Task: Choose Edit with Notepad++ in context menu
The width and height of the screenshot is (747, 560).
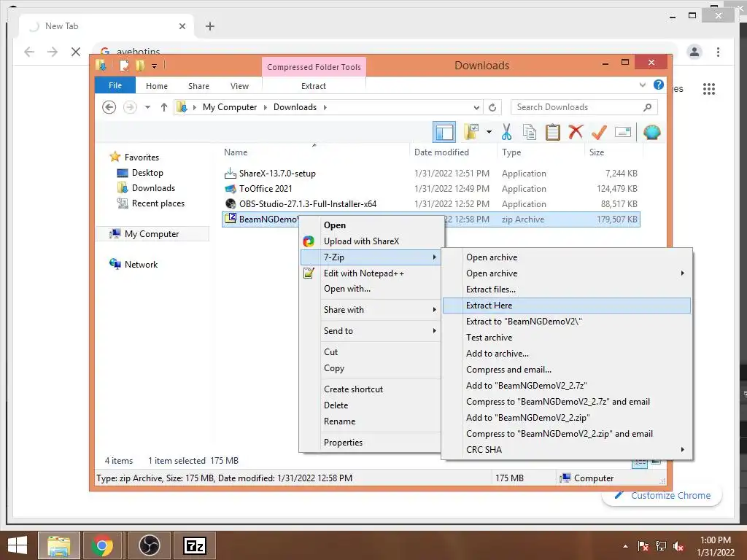Action: tap(371, 273)
